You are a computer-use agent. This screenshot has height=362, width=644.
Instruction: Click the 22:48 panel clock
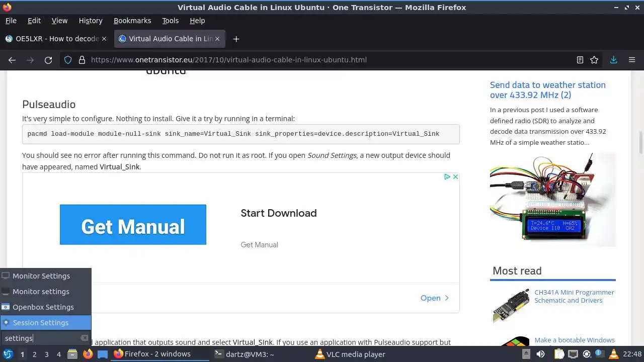tap(632, 354)
